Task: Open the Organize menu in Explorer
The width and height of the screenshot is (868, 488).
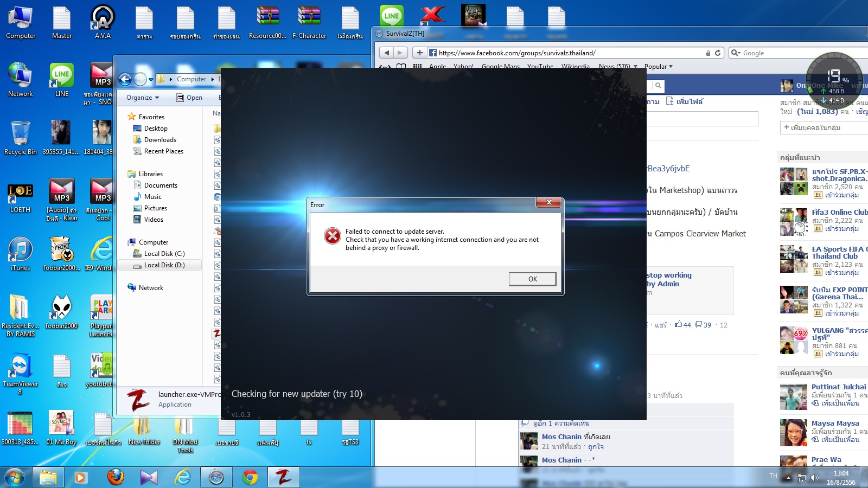Action: tap(143, 98)
